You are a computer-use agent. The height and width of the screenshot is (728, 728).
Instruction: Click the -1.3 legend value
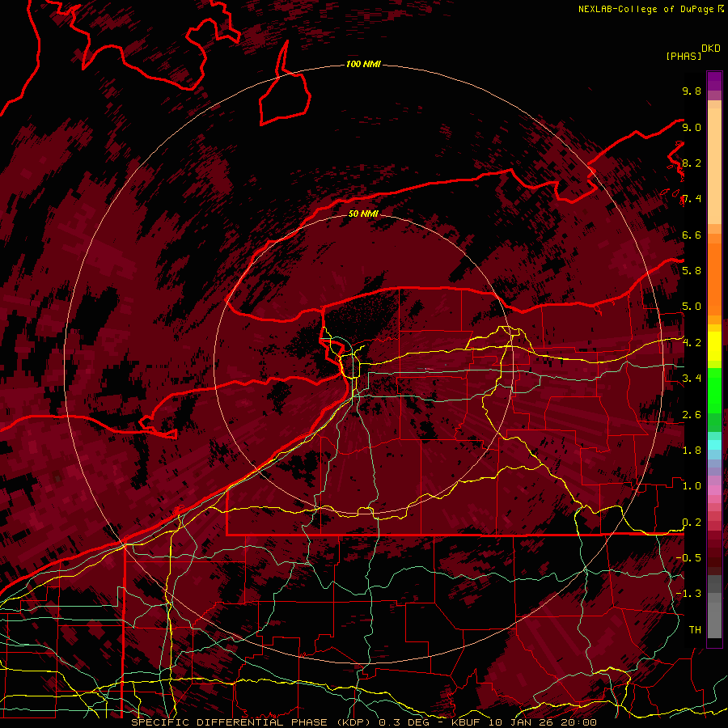(689, 594)
